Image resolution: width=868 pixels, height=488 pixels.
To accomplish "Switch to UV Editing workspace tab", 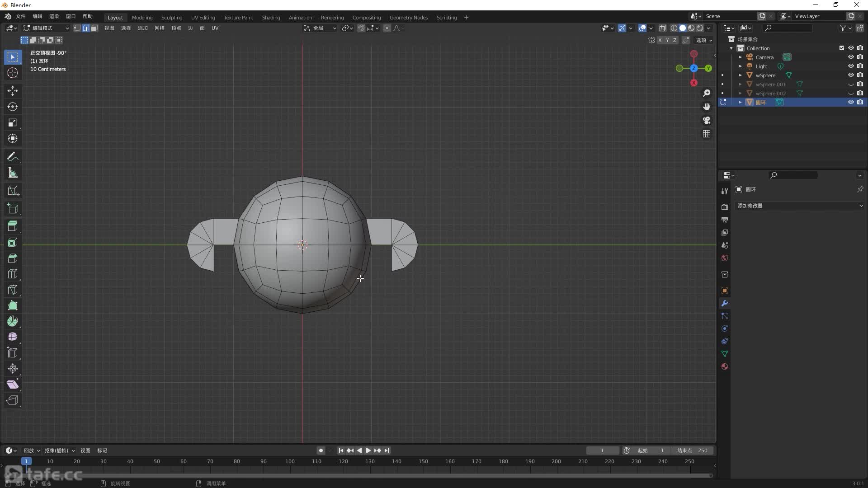I will pos(203,18).
